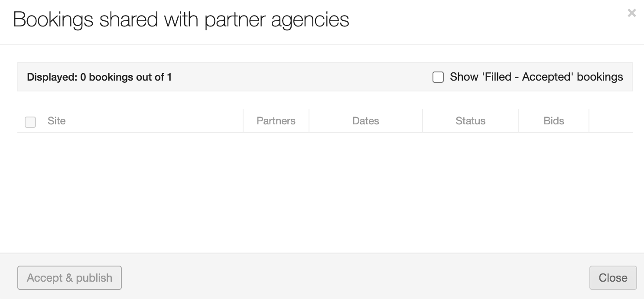Screen dimensions: 644x299
Task: Click the Close button in the footer
Action: pos(613,278)
